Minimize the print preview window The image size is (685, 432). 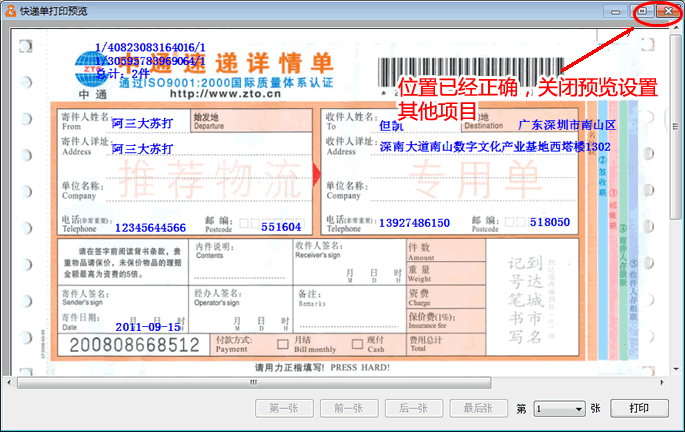pyautogui.click(x=616, y=11)
